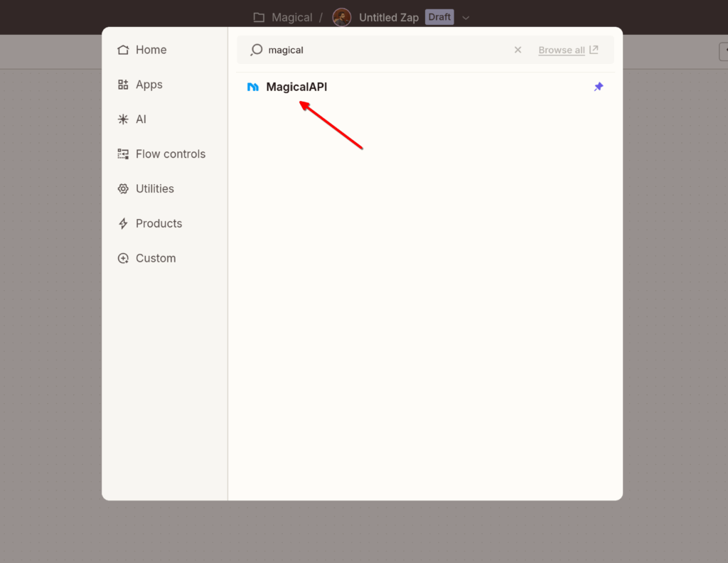This screenshot has height=563, width=728.
Task: Select the MagicalAPI search result
Action: (425, 87)
